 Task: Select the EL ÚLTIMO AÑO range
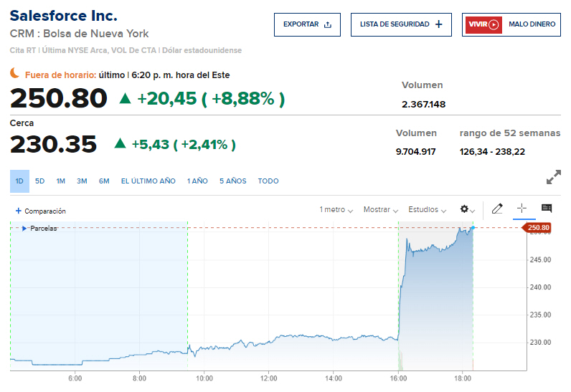[148, 181]
